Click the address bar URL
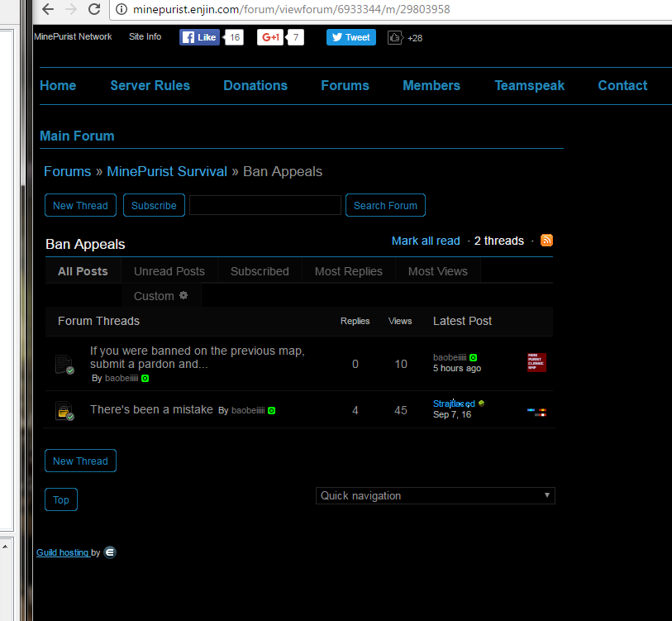 click(x=291, y=9)
